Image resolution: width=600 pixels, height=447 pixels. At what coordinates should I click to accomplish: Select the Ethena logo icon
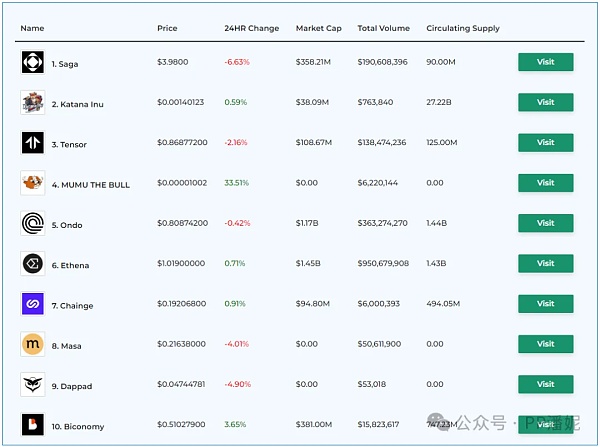tap(33, 264)
